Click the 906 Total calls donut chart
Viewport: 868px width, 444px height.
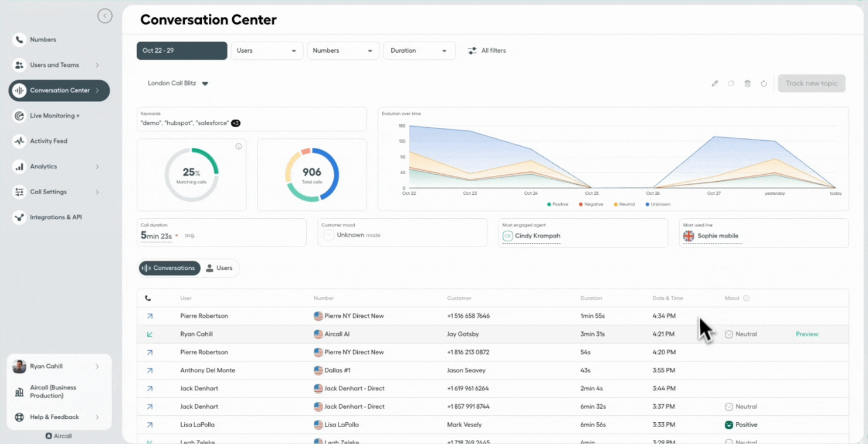(x=312, y=175)
